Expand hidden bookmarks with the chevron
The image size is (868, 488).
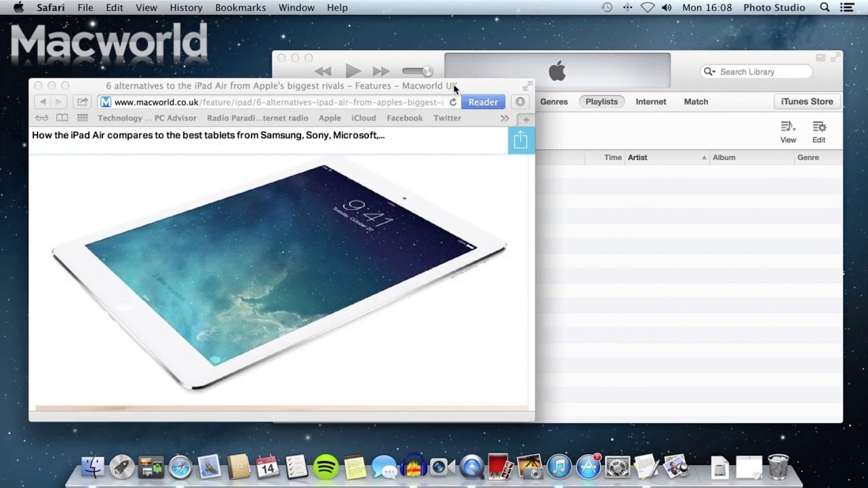click(x=505, y=119)
